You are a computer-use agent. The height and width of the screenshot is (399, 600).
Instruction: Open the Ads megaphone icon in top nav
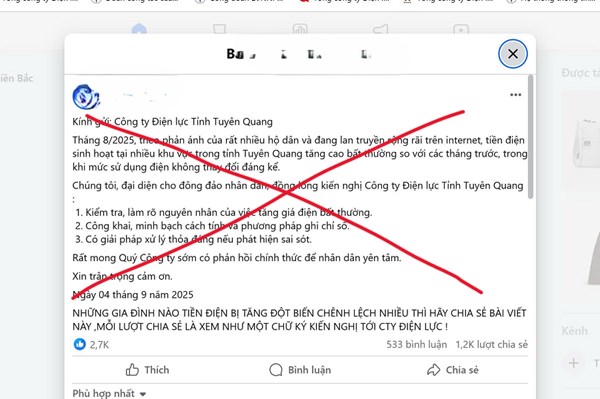(380, 29)
